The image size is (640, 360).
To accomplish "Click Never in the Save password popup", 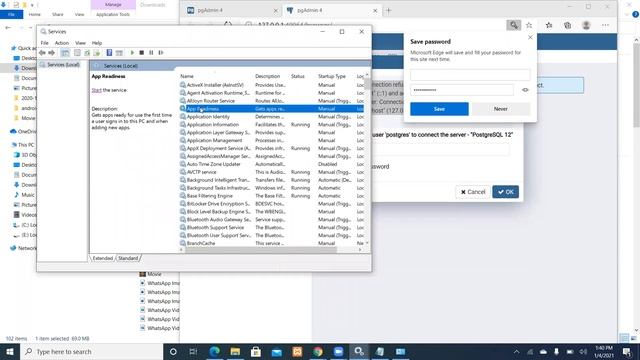I will [x=501, y=109].
